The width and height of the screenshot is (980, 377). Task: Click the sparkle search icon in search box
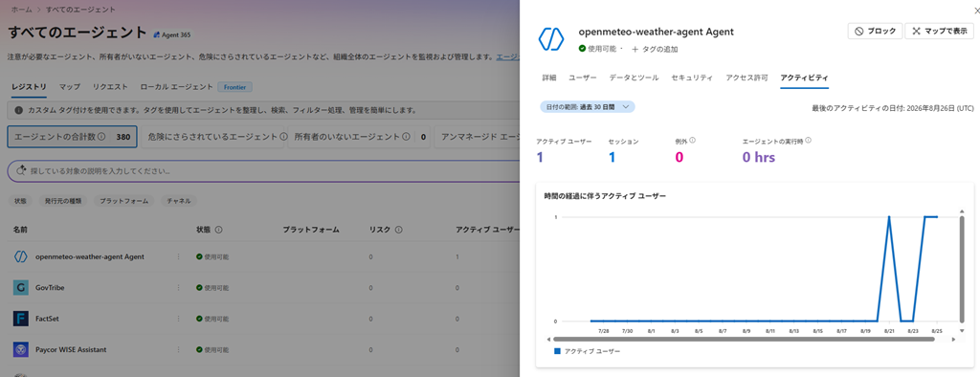[x=21, y=170]
